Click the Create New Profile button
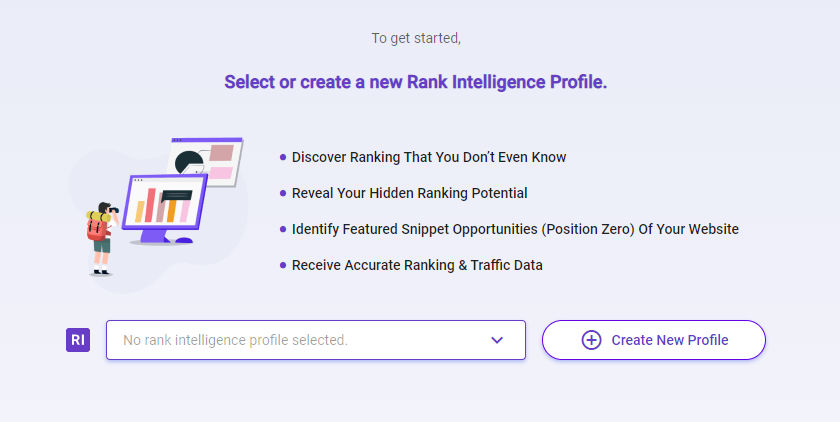Viewport: 840px width, 422px height. click(x=654, y=340)
